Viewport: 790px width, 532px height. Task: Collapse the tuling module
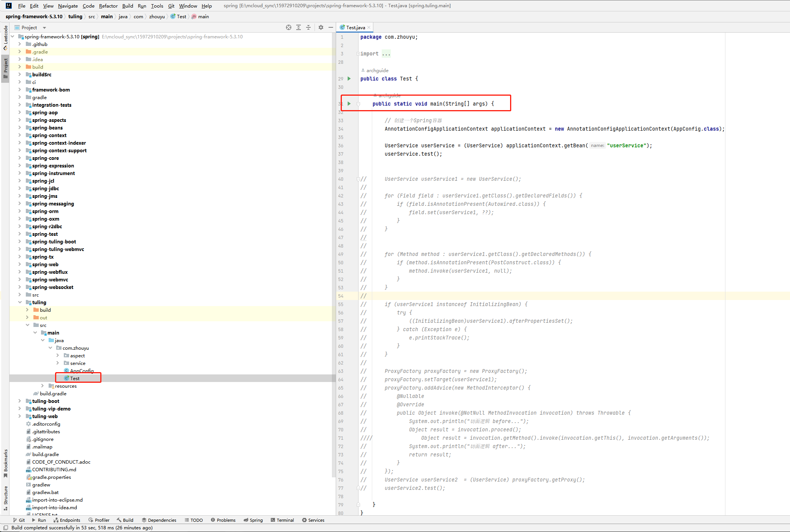[19, 302]
